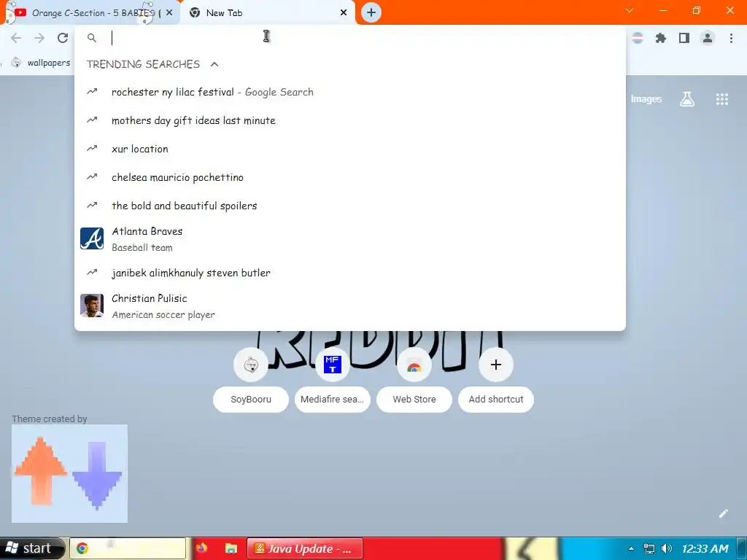Toggle the side panel icon

pyautogui.click(x=684, y=38)
